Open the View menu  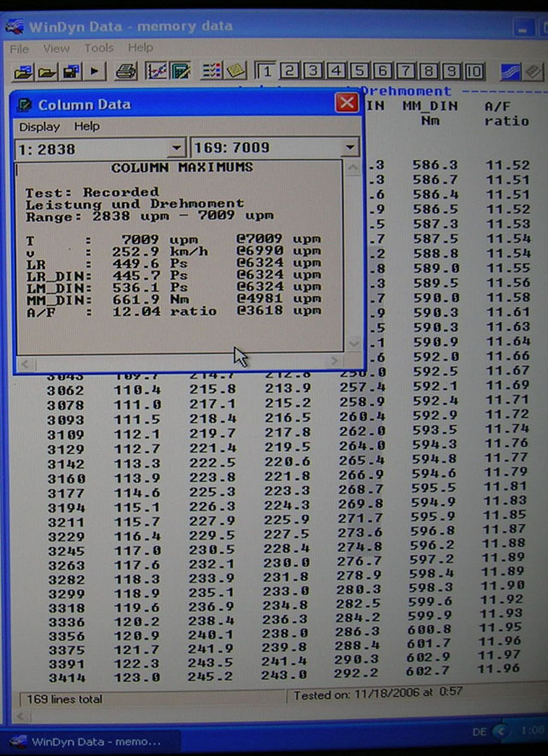(x=57, y=48)
